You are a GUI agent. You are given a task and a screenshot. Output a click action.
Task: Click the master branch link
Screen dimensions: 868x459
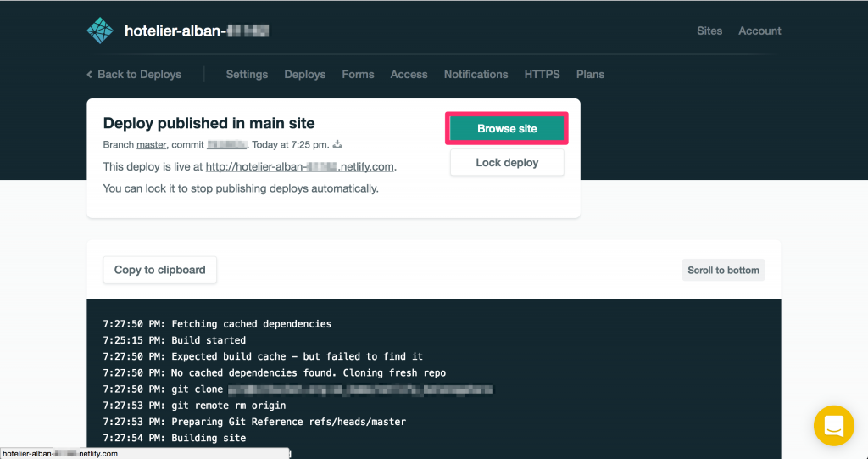tap(152, 145)
